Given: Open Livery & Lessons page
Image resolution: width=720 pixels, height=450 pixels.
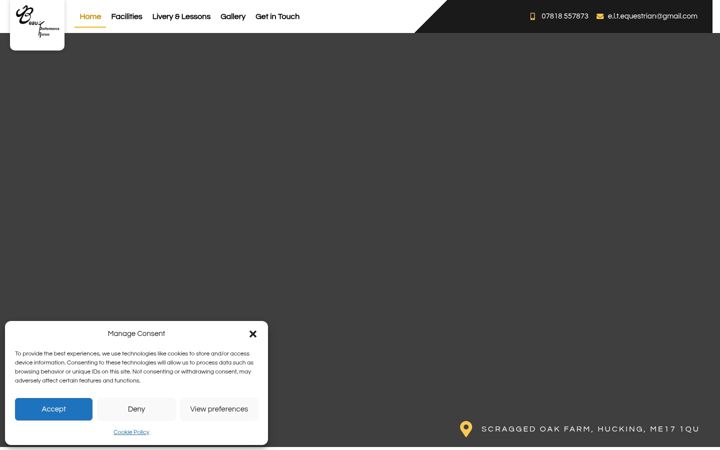Looking at the screenshot, I should tap(181, 17).
